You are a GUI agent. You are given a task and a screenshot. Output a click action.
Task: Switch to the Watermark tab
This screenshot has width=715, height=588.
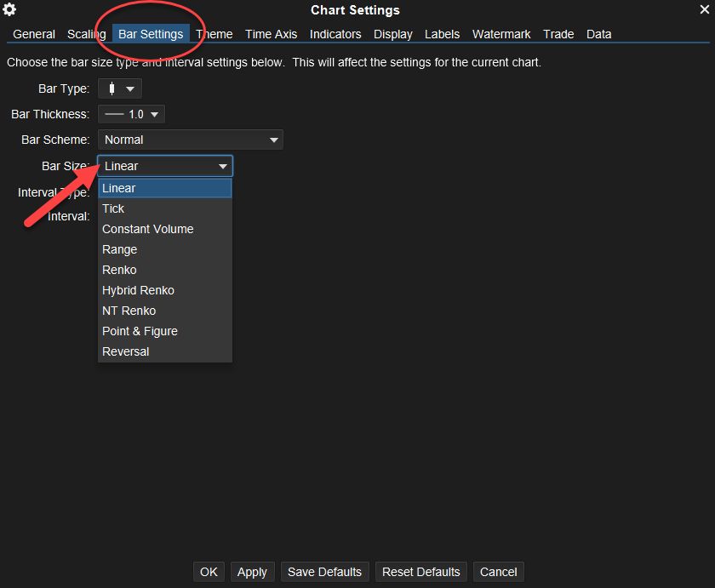(501, 34)
